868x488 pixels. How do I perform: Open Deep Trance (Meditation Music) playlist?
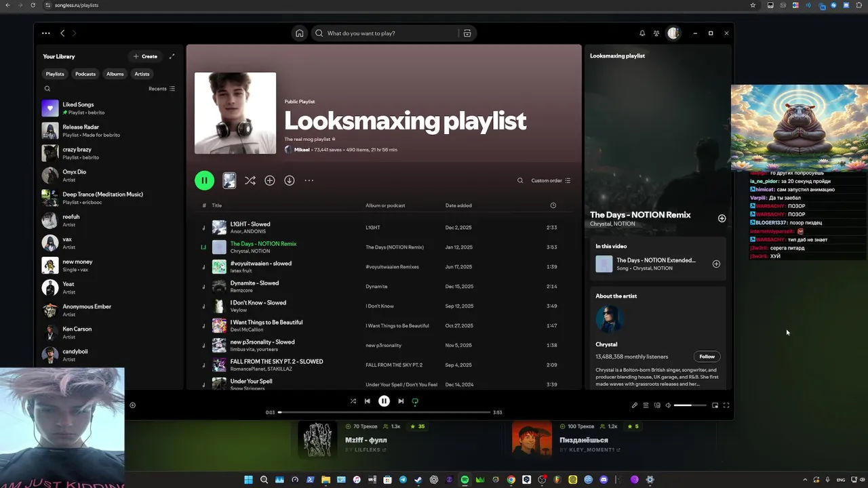[108, 198]
